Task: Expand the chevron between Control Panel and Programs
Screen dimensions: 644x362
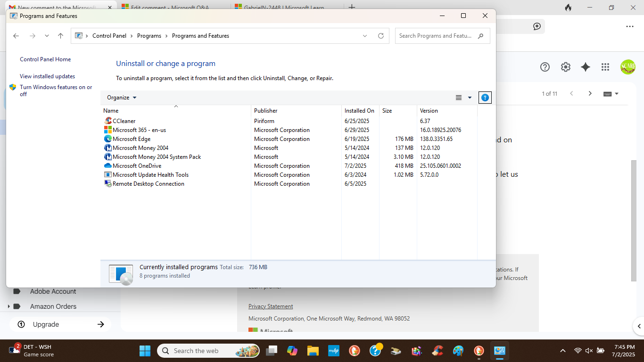Action: click(132, 36)
